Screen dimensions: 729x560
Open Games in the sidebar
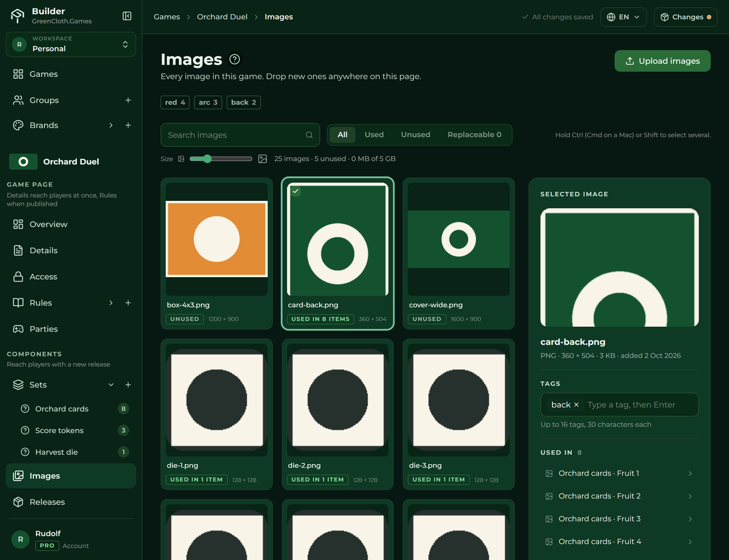pos(71,74)
